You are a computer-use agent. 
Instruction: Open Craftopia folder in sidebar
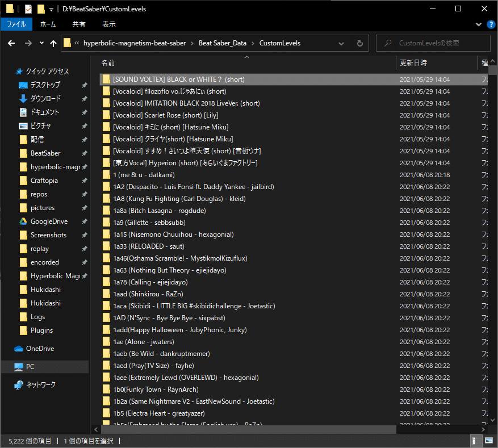[44, 181]
